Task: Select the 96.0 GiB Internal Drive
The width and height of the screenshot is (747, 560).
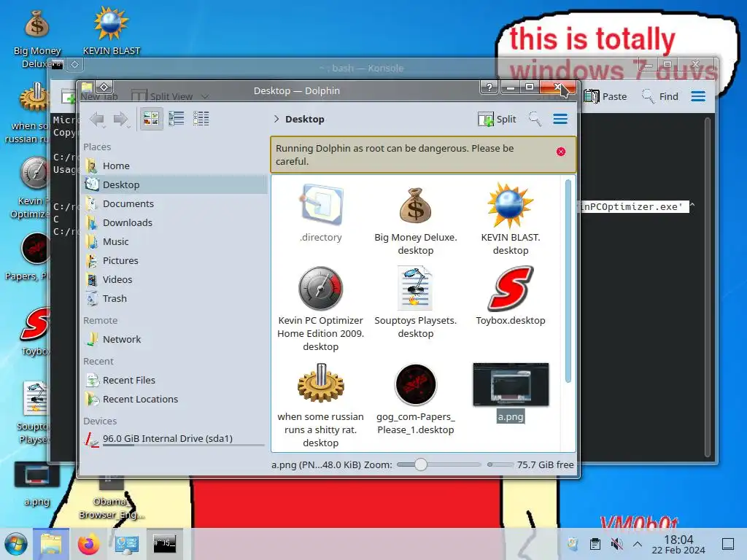Action: tap(174, 439)
